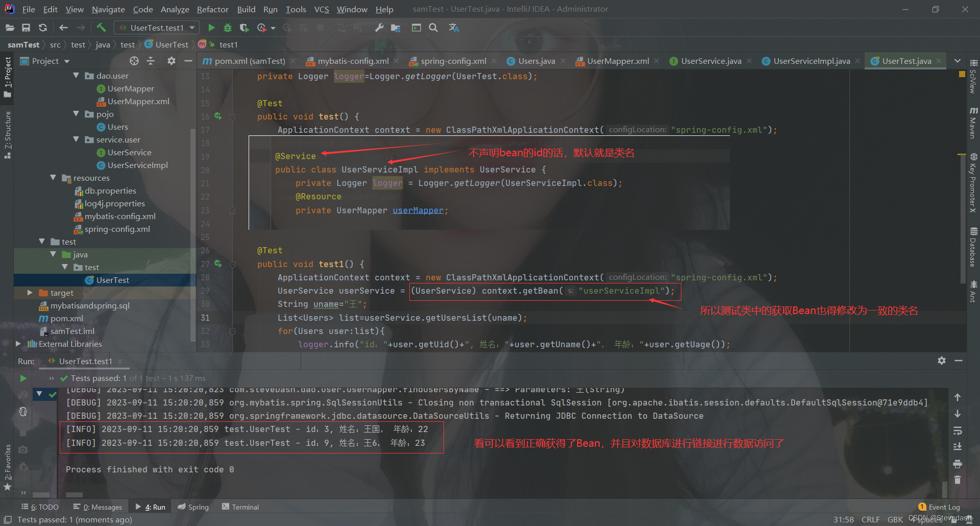
Task: Click Run console vertical scrollbar
Action: coord(945,489)
